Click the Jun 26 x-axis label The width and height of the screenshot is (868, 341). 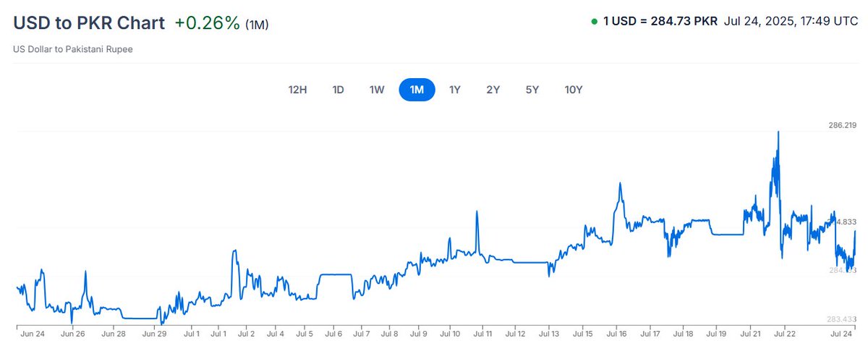(75, 334)
